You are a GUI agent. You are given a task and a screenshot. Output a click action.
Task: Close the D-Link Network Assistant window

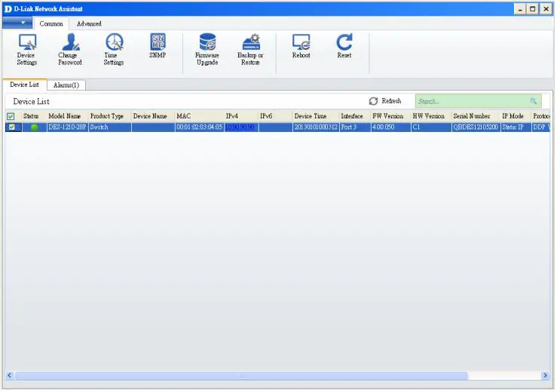546,9
